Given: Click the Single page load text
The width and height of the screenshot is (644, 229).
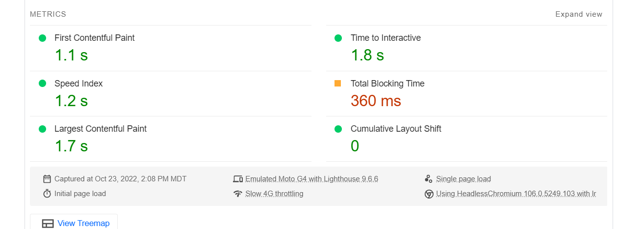Looking at the screenshot, I should pos(464,179).
